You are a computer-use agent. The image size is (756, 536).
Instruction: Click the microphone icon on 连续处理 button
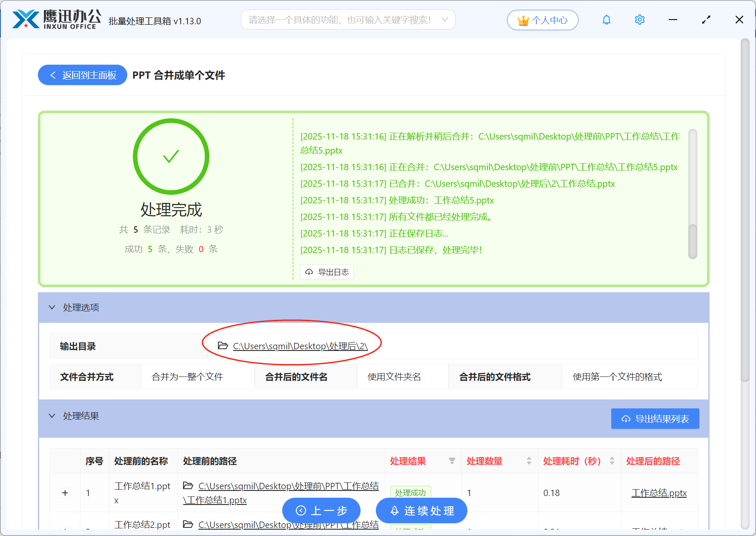[394, 511]
